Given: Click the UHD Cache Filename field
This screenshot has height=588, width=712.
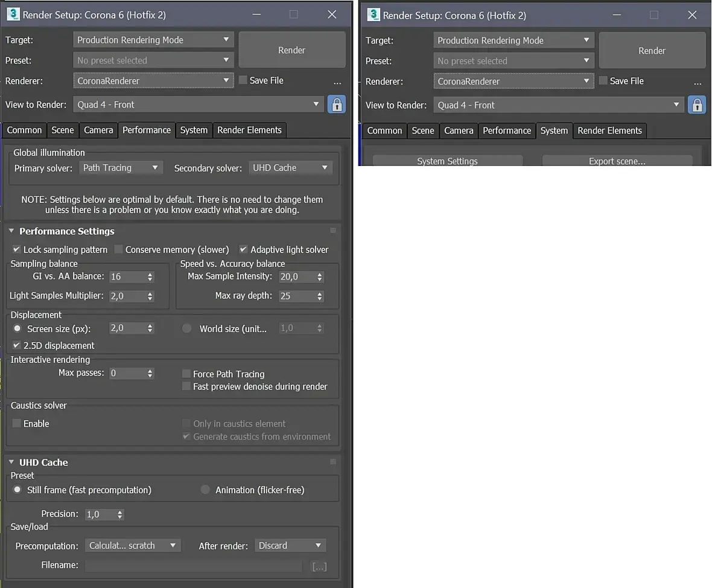Looking at the screenshot, I should click(194, 566).
